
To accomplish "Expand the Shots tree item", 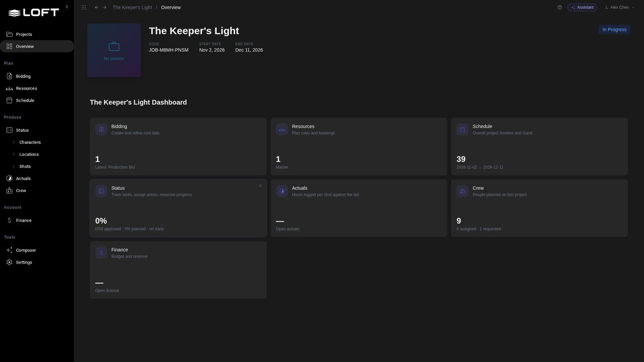I will (14, 166).
